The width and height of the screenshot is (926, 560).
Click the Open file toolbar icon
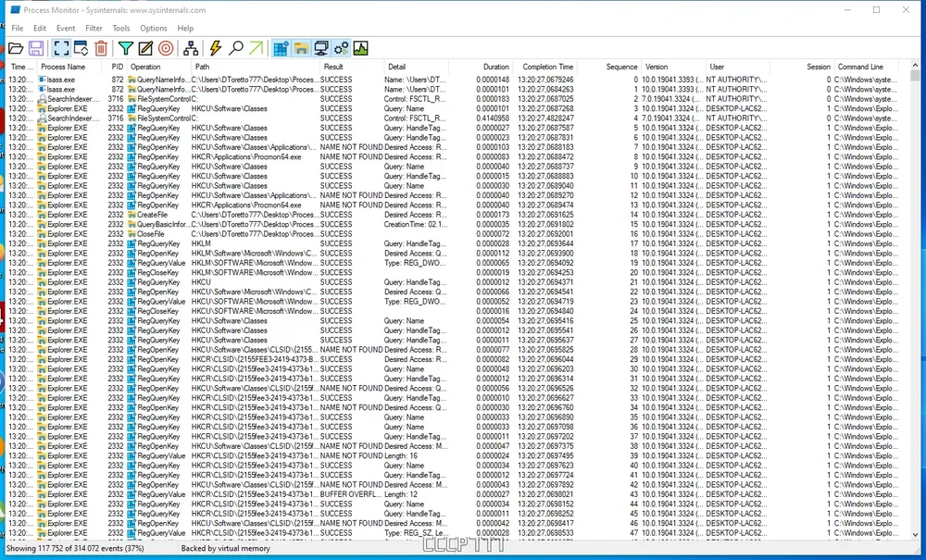tap(16, 48)
